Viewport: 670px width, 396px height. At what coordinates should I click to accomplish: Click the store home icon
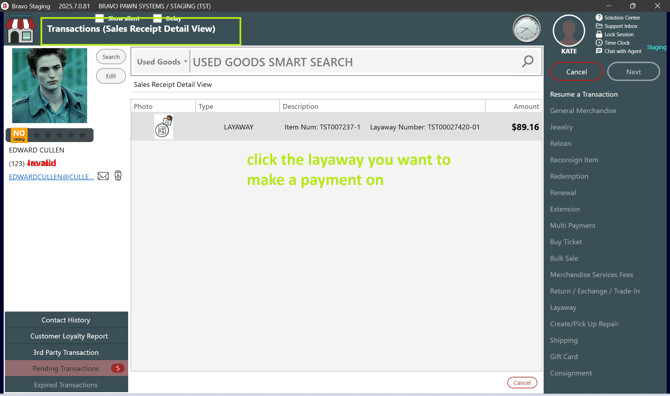[20, 29]
